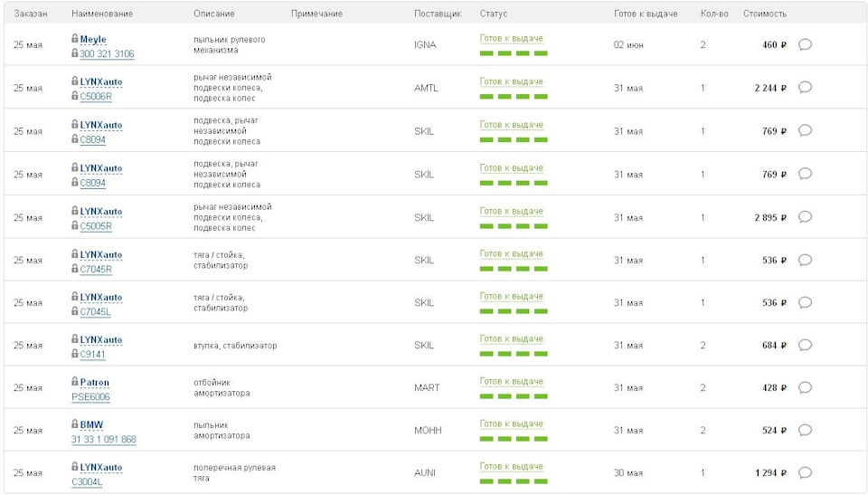Viewport: 868px width, 495px height.
Task: Click the Готов к выдаче column header
Action: click(645, 14)
